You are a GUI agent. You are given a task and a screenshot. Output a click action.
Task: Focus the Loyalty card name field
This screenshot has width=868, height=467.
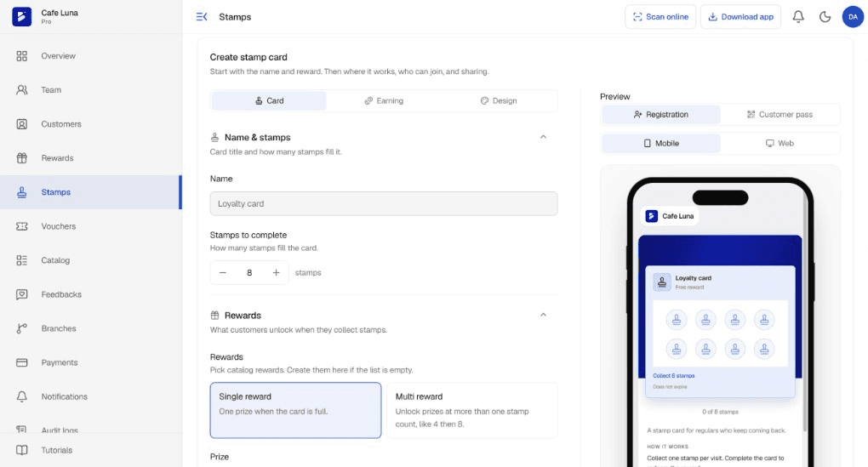click(384, 203)
